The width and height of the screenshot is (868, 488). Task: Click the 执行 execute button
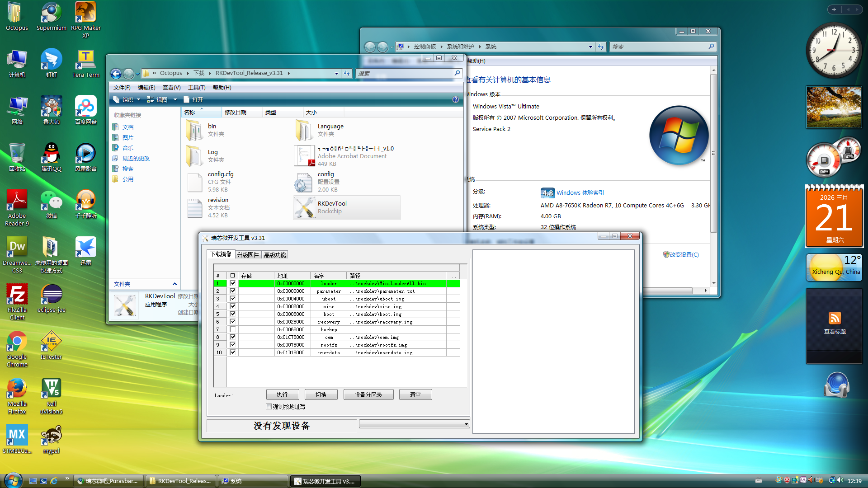point(283,394)
